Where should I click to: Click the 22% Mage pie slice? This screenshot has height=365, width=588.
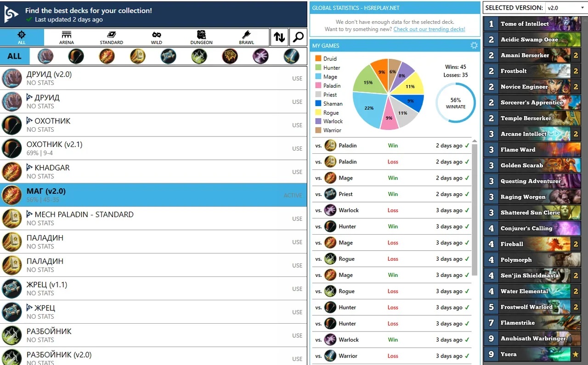(x=369, y=108)
